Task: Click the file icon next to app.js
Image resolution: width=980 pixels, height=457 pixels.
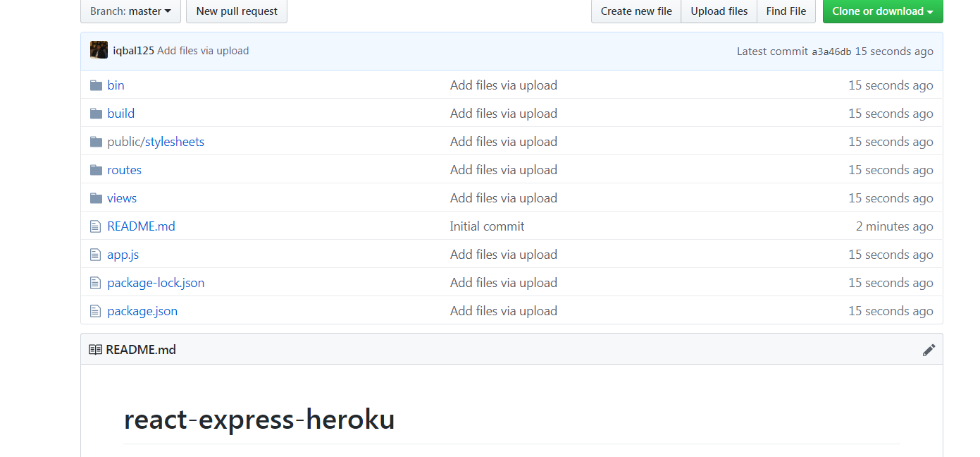Action: [95, 254]
